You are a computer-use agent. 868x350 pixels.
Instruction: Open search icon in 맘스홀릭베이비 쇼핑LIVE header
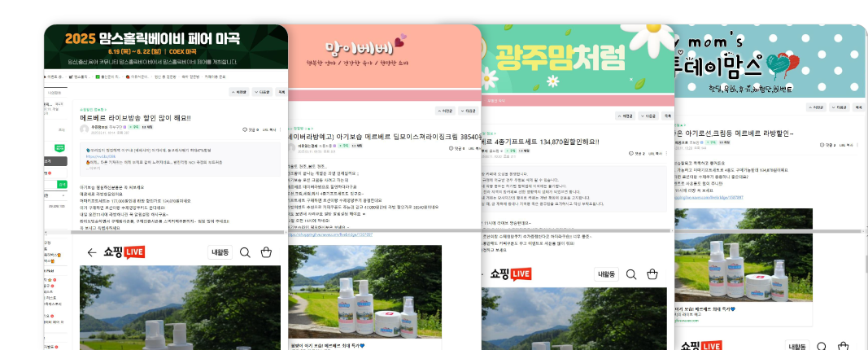[x=245, y=252]
